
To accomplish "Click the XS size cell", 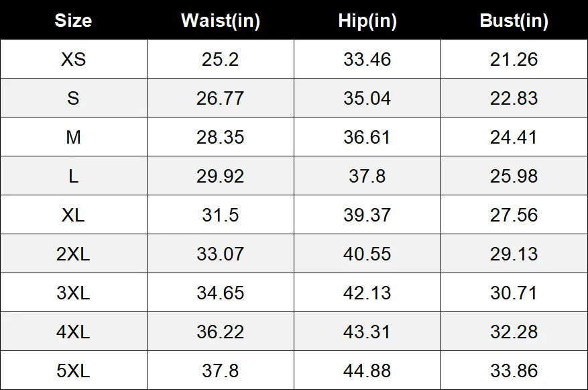I will (73, 59).
